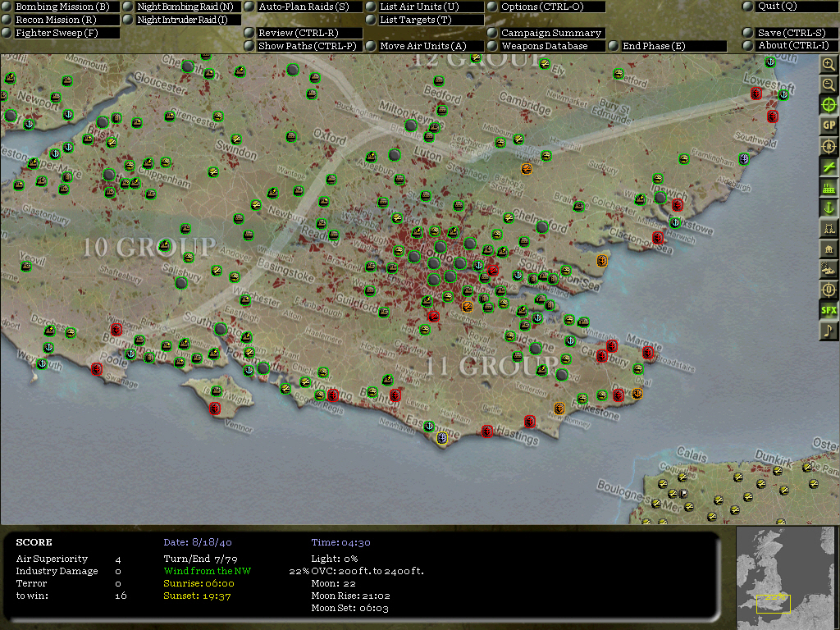Select red icon at Clacton-on-Sea

click(658, 237)
